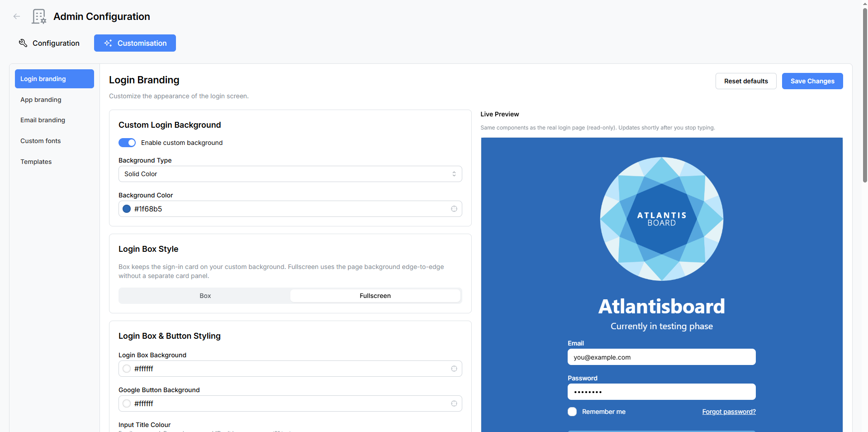The image size is (868, 432).
Task: Click the Login Box Background hex field
Action: pyautogui.click(x=290, y=369)
